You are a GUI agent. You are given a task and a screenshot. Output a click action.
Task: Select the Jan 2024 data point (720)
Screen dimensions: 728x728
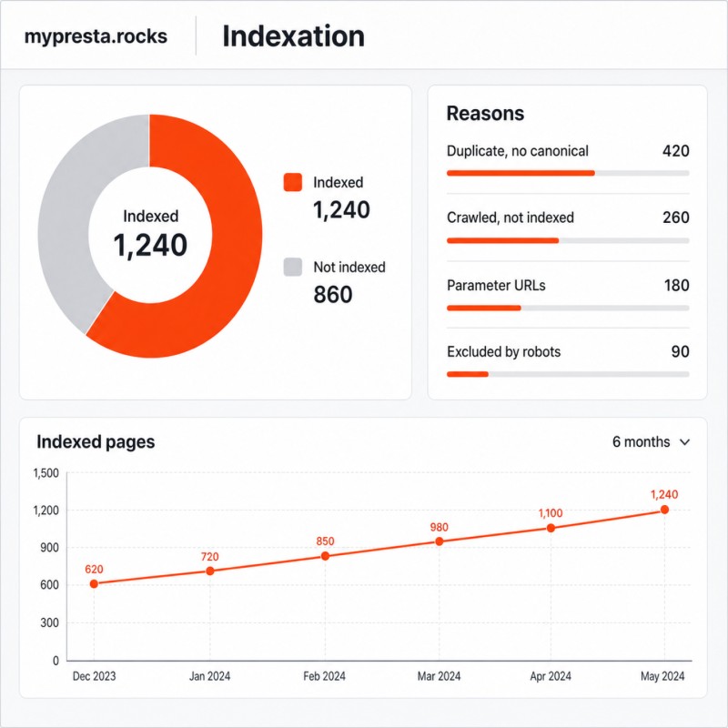(210, 571)
